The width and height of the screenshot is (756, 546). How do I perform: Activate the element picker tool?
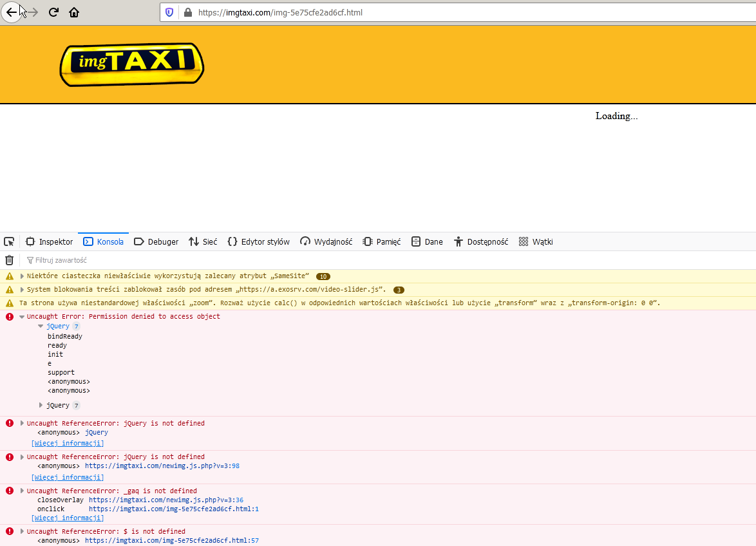[9, 241]
